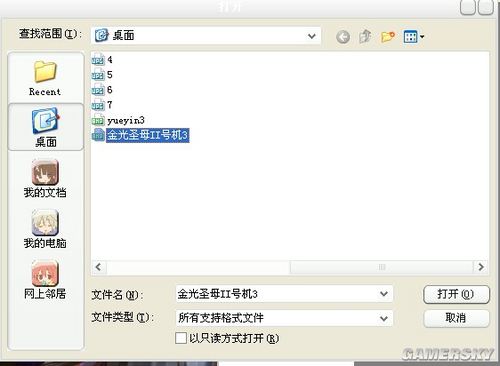Select the file named 4
Screen dimensions: 500x366
110,60
